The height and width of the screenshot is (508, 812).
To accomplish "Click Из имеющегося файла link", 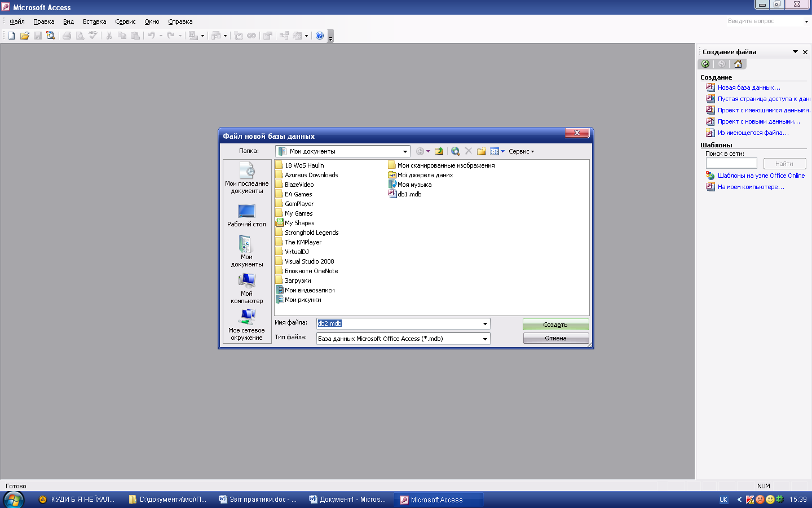I will tap(753, 133).
